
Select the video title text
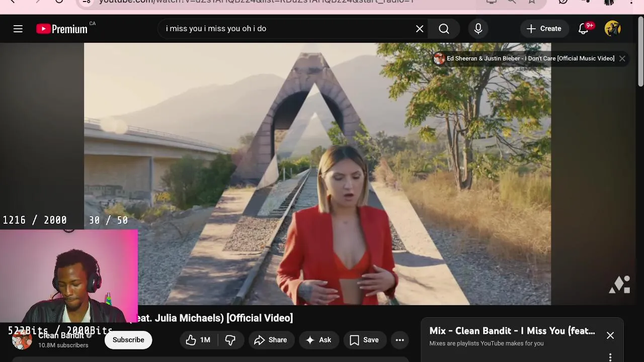215,318
